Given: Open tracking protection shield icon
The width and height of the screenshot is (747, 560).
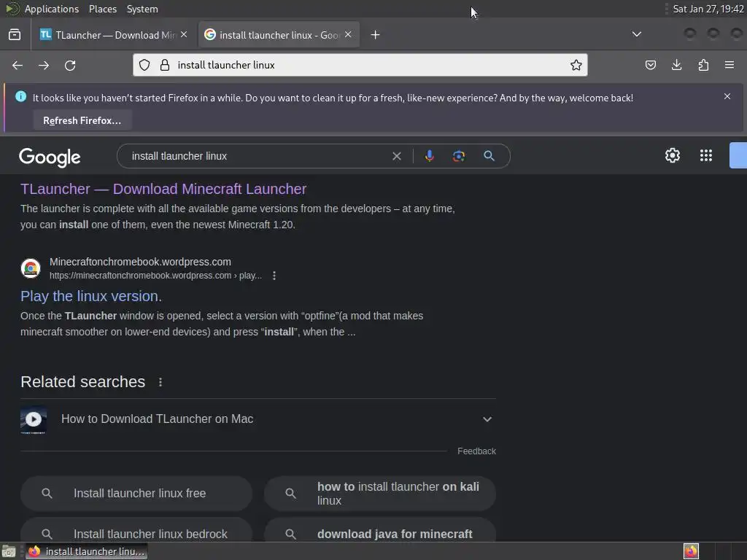Looking at the screenshot, I should click(144, 65).
